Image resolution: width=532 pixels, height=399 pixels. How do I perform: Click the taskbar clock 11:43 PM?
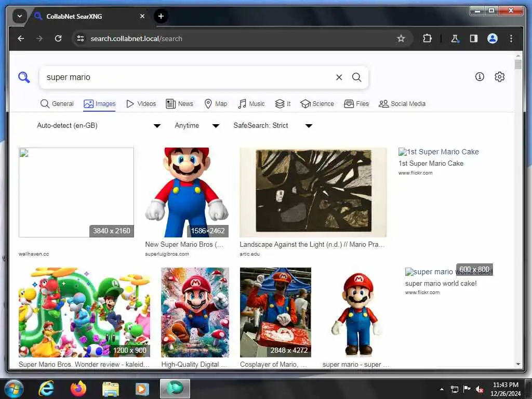point(505,385)
